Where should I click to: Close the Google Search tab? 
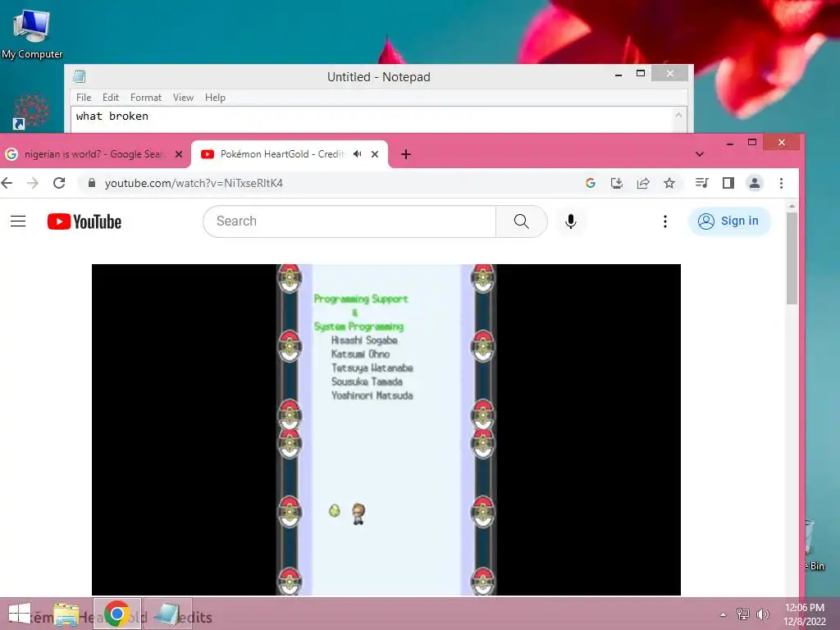[179, 154]
